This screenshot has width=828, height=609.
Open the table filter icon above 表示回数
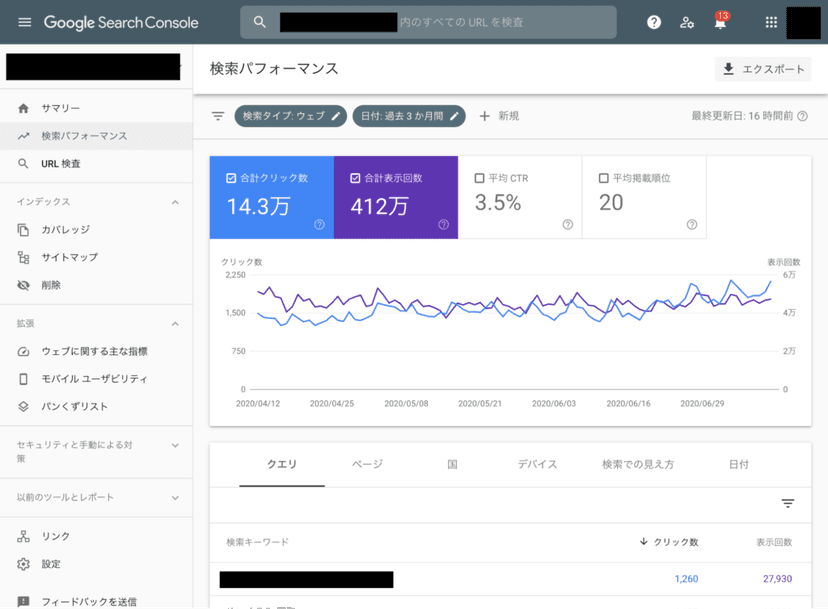pos(788,503)
